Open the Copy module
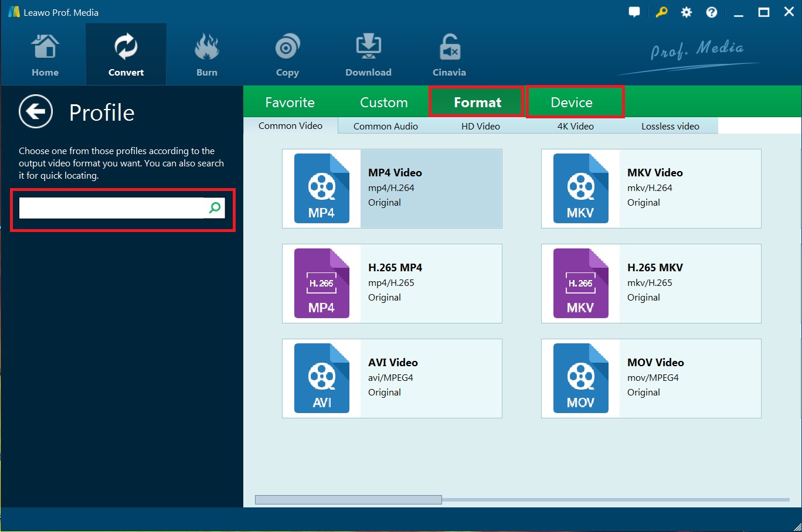 (x=287, y=54)
